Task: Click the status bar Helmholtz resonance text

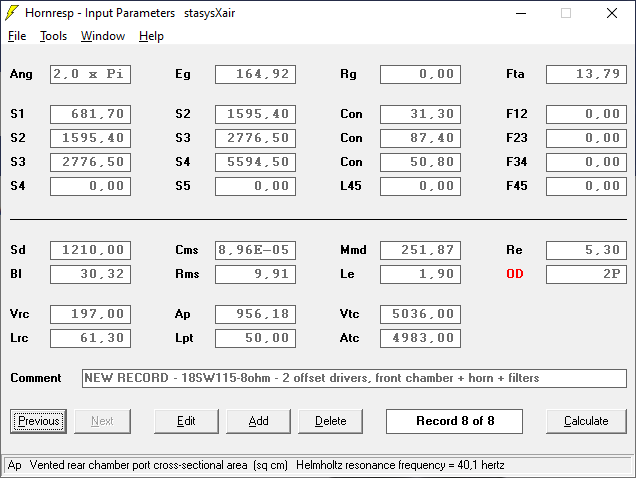Action: click(400, 465)
